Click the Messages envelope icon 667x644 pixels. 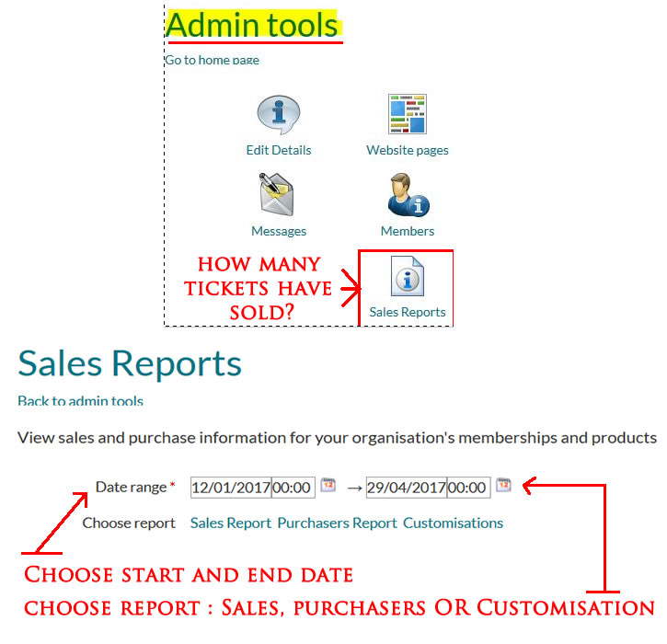(x=278, y=194)
